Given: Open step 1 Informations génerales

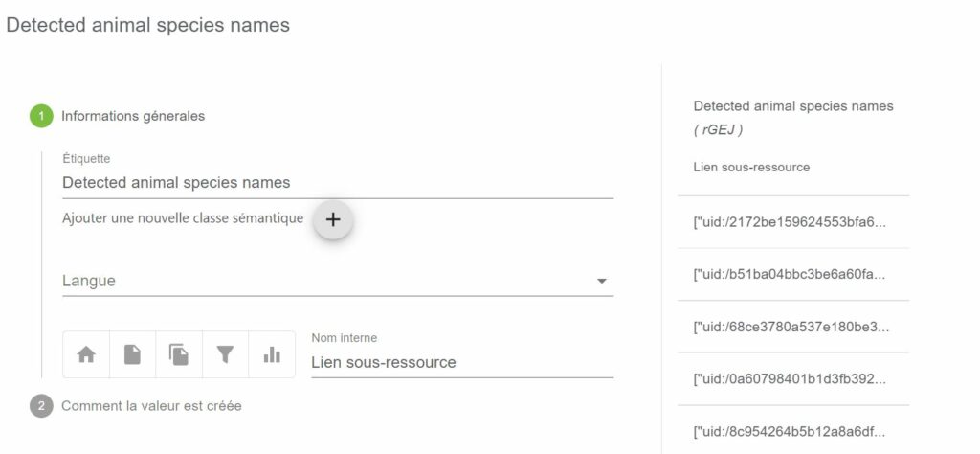Looking at the screenshot, I should [x=133, y=116].
